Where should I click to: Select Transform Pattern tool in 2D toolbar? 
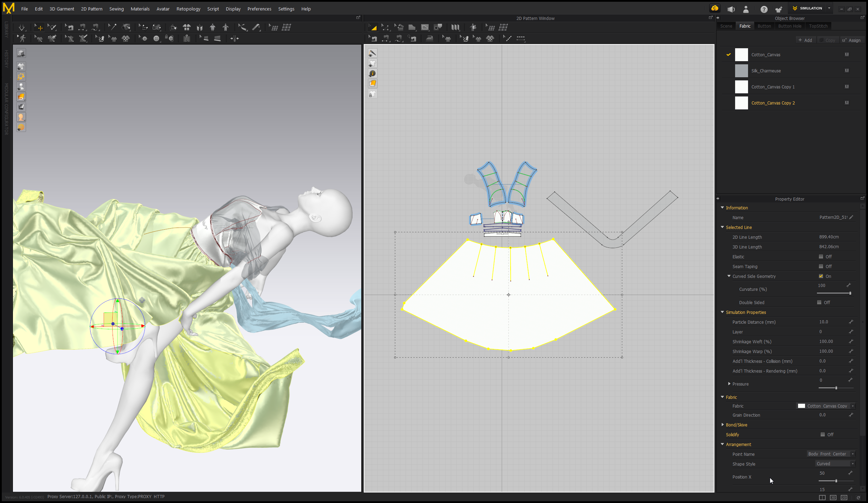coord(373,27)
